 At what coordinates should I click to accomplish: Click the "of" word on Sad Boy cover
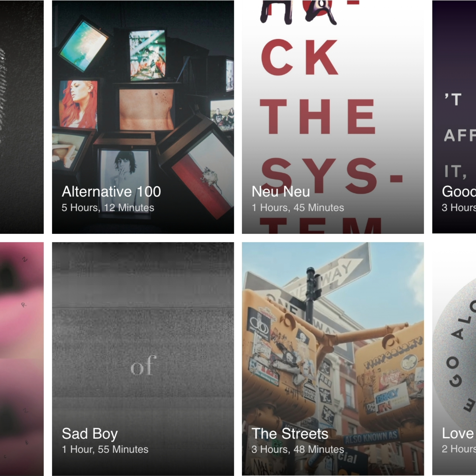coord(143,365)
